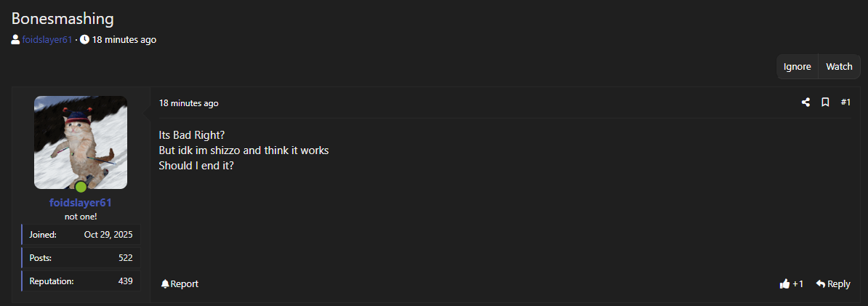Open the Posts count 522
Screen dimensions: 868x306
pos(125,258)
